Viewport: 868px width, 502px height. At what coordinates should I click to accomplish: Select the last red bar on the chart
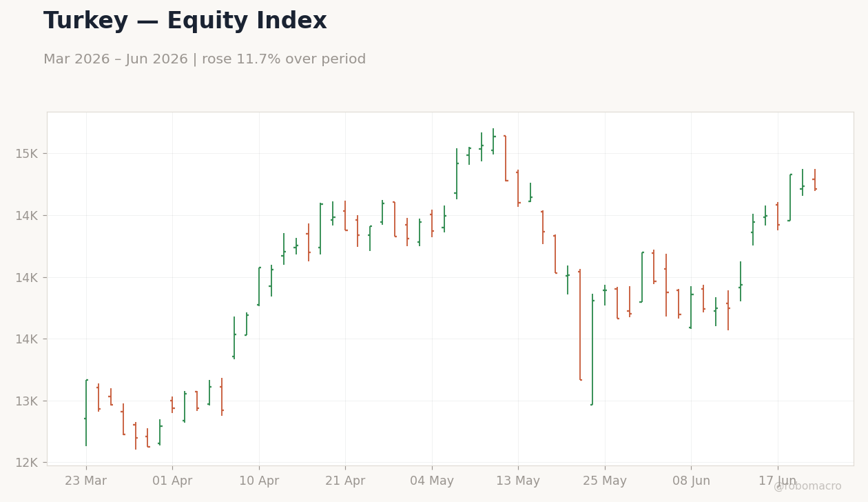815,180
